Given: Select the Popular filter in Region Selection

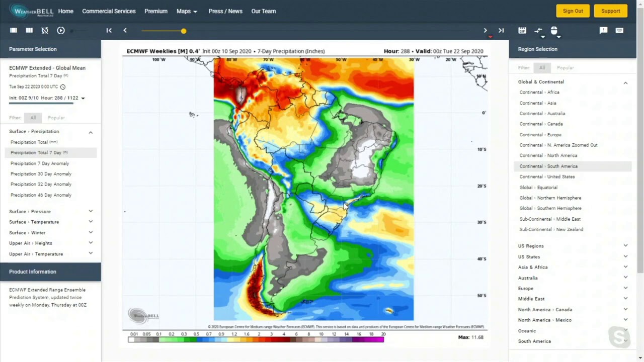Looking at the screenshot, I should point(565,67).
